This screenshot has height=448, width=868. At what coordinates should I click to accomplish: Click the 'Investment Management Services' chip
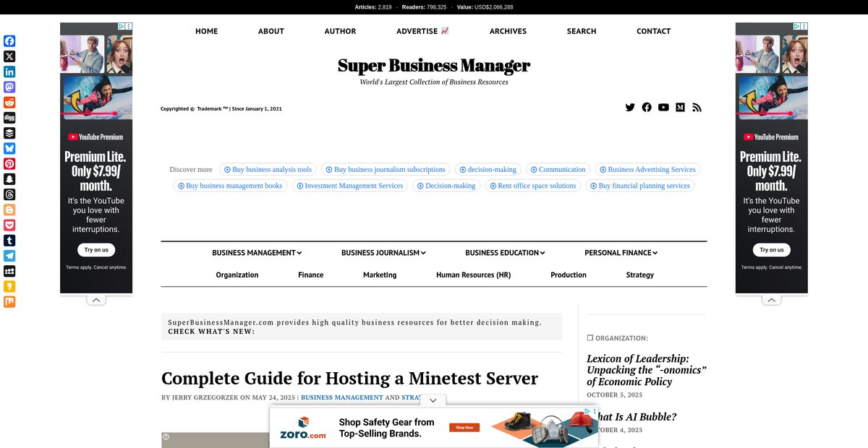350,186
